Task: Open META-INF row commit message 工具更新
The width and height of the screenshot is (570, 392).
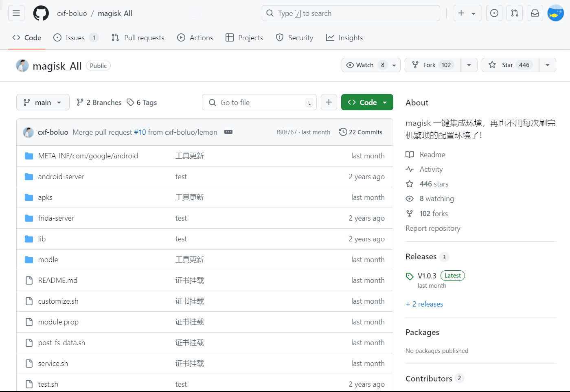Action: pyautogui.click(x=189, y=156)
